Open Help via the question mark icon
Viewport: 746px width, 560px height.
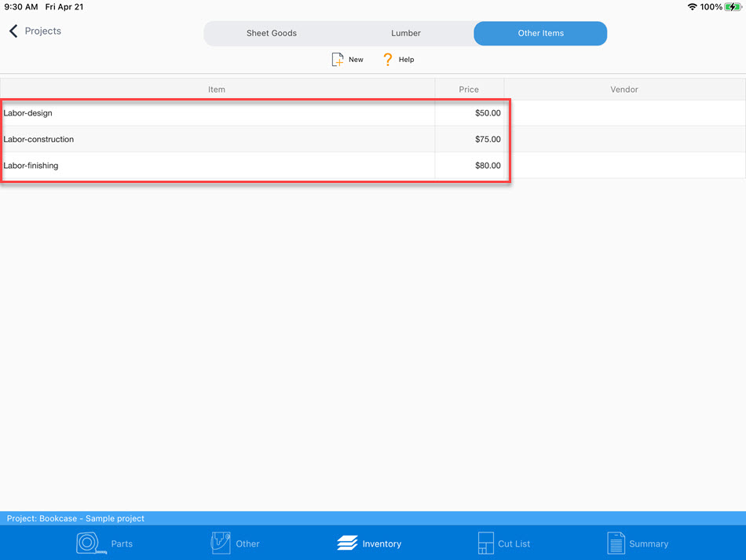[x=387, y=60]
